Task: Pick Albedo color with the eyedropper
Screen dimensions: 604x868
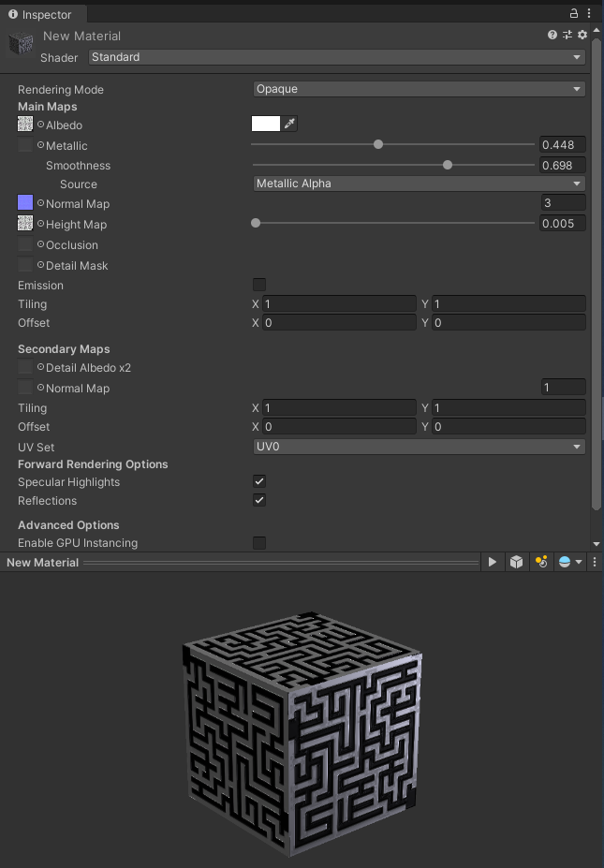Action: tap(289, 124)
